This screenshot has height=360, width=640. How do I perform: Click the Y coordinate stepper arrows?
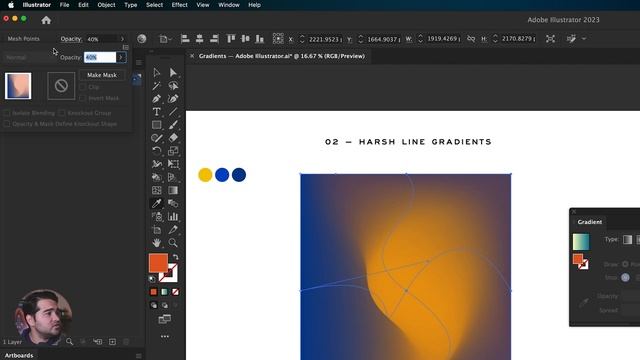[360, 39]
